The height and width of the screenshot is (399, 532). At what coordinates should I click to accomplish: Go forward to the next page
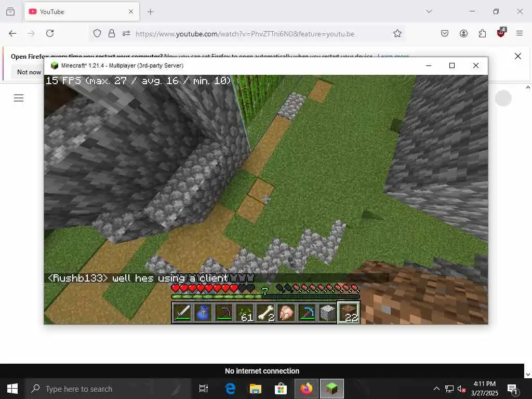click(31, 33)
